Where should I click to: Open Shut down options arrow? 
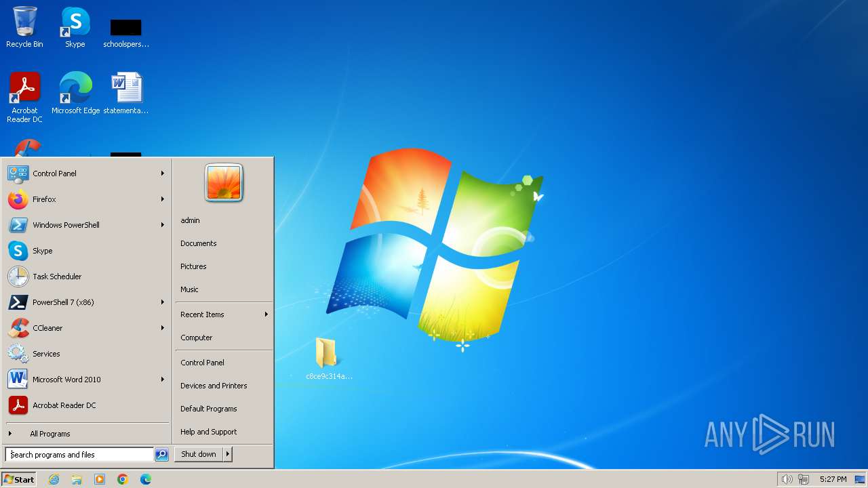pyautogui.click(x=228, y=454)
